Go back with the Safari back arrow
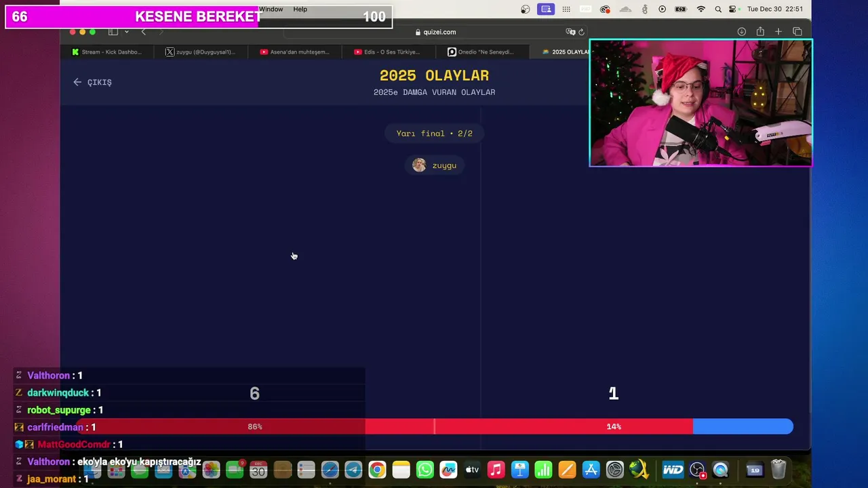The width and height of the screenshot is (868, 488). coord(143,32)
